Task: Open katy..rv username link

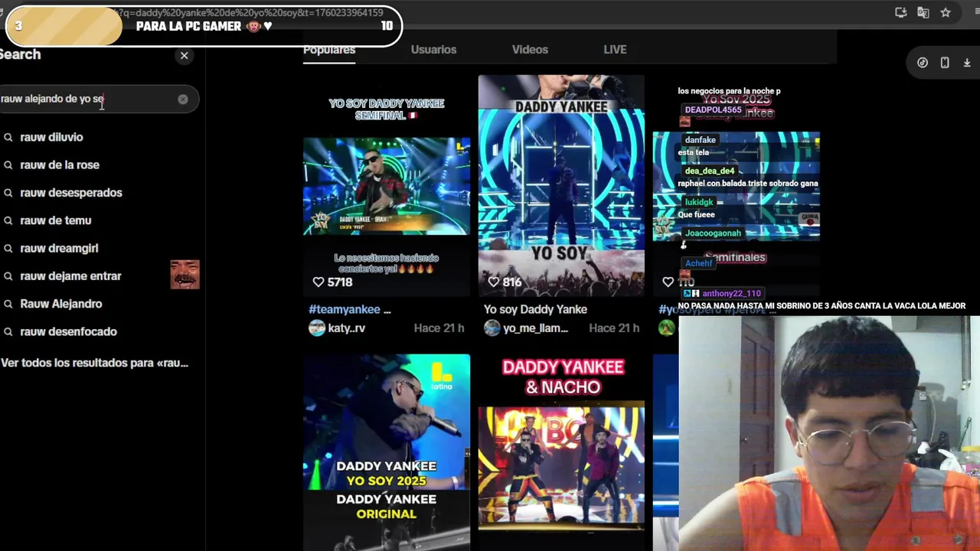Action: pyautogui.click(x=347, y=328)
